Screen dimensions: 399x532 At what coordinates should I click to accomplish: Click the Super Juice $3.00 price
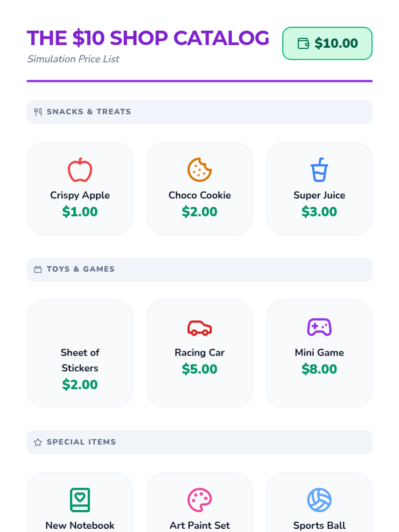pos(319,212)
